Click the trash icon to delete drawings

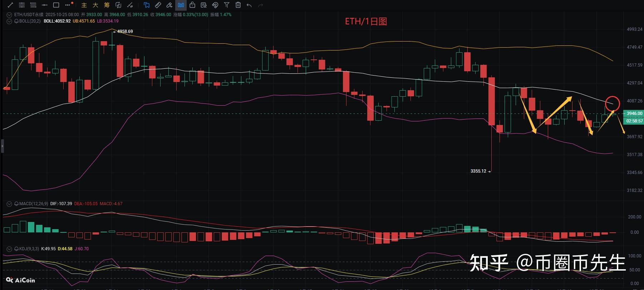238,5
